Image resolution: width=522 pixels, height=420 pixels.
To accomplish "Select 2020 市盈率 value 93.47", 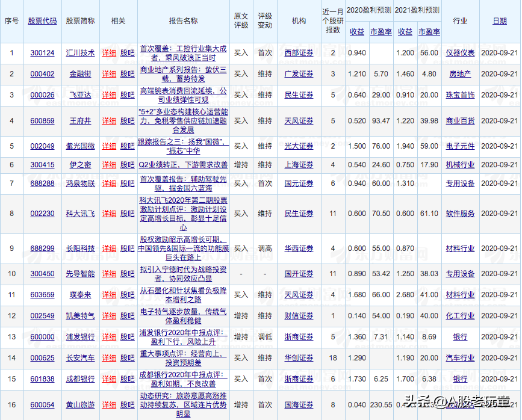I will coord(381,121).
